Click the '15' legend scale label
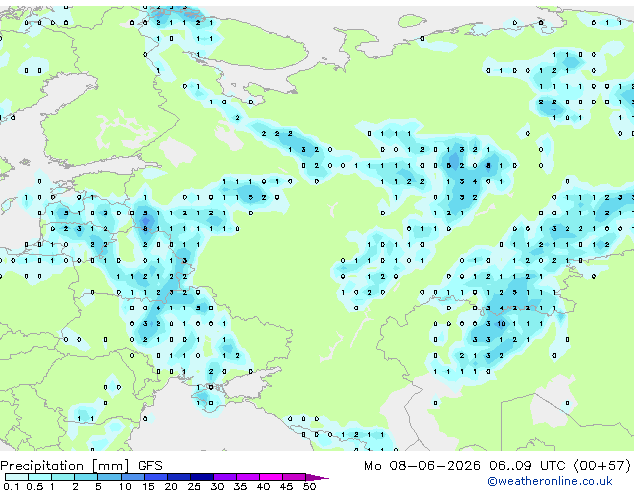This screenshot has width=634, height=490. pyautogui.click(x=148, y=486)
